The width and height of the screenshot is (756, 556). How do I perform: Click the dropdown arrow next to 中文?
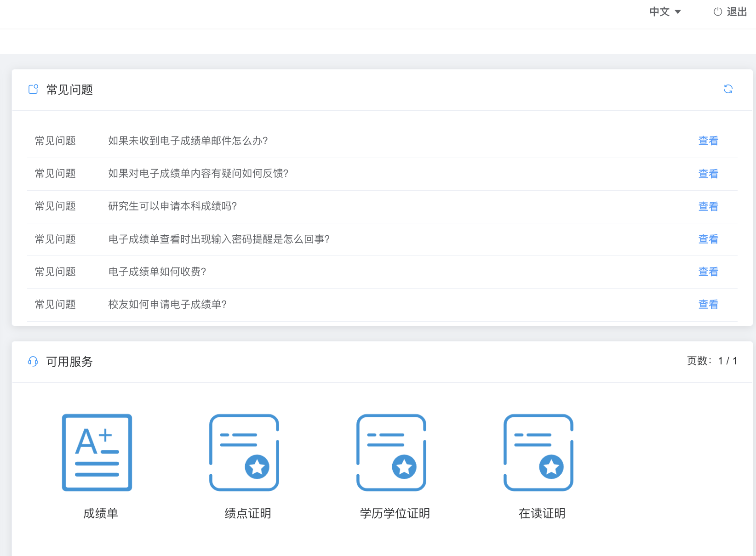tap(678, 12)
